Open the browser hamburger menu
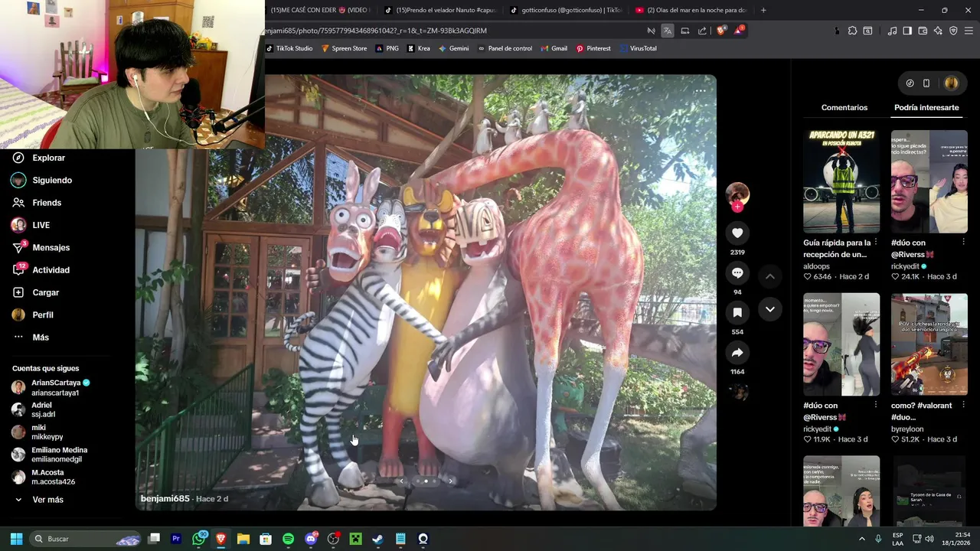 click(969, 31)
